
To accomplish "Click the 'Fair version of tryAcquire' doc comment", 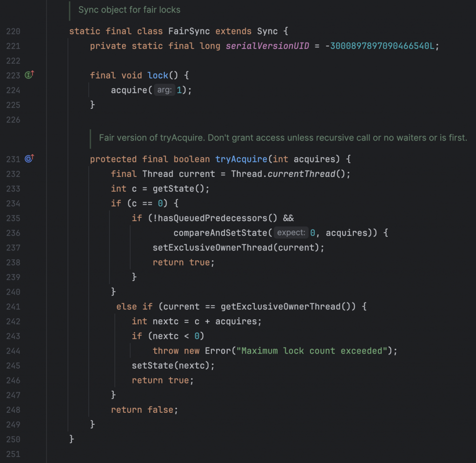I will (x=283, y=138).
